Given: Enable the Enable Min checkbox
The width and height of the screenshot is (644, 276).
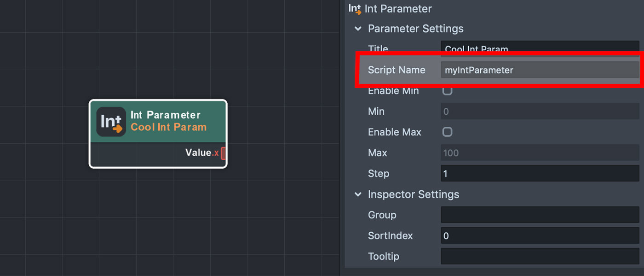Looking at the screenshot, I should point(447,91).
